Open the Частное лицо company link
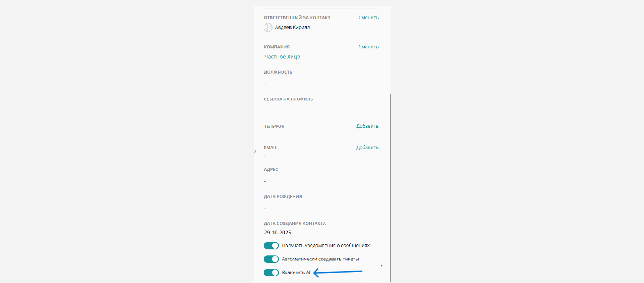This screenshot has height=283, width=644. [x=282, y=57]
